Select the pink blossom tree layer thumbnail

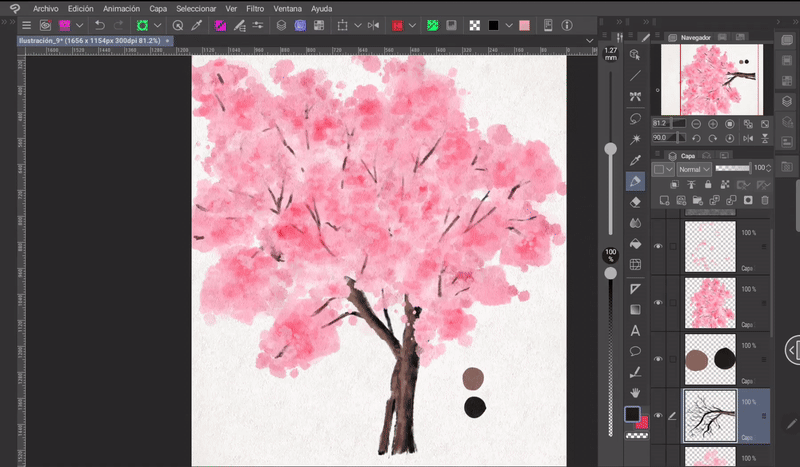coord(710,302)
